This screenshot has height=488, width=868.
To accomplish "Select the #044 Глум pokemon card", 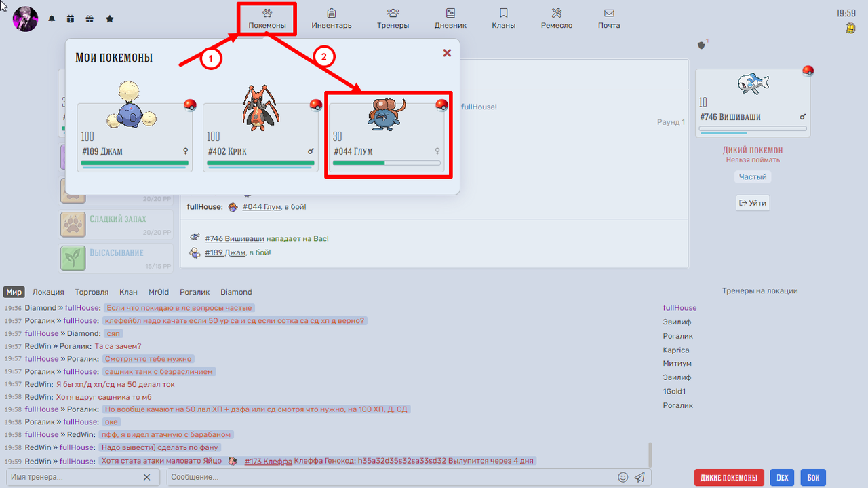I will point(387,136).
